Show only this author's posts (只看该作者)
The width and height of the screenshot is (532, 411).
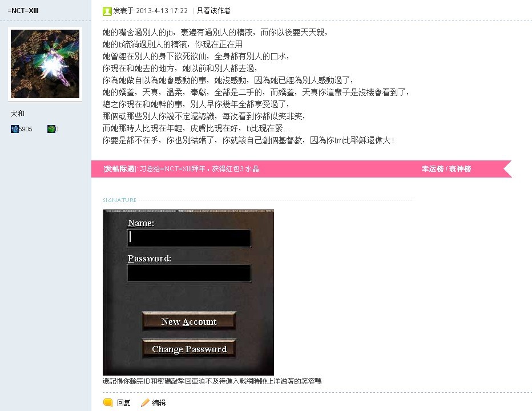click(213, 11)
